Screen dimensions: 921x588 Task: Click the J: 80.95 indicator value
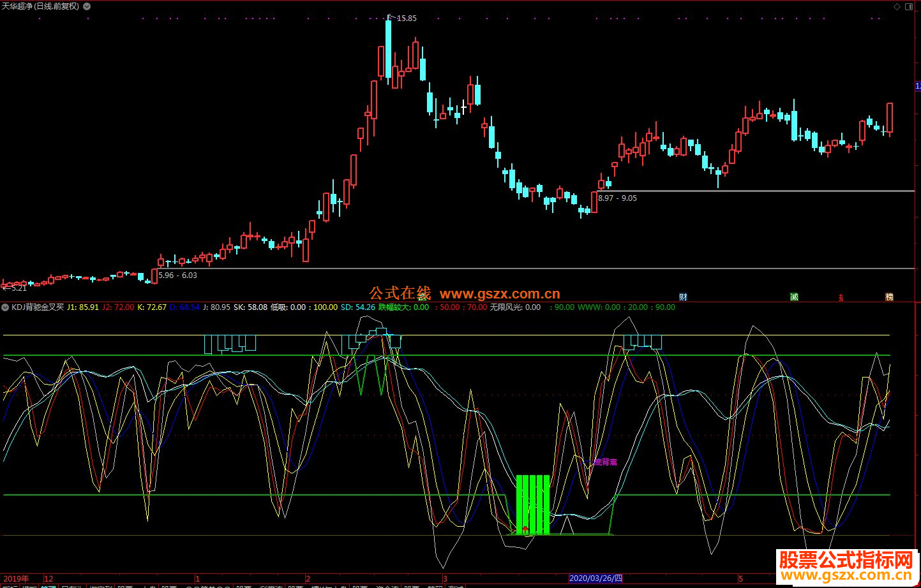click(216, 307)
